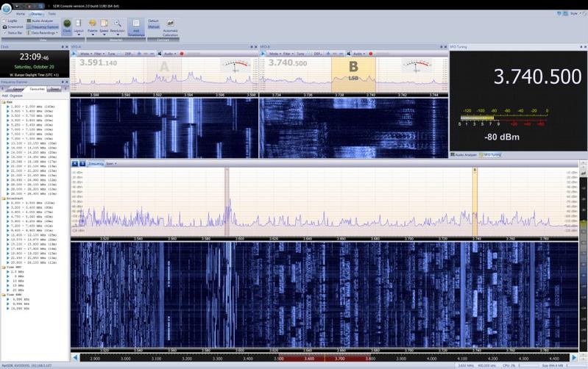
Task: Open the Span dropdown on spectrum toolbar
Action: pos(111,164)
